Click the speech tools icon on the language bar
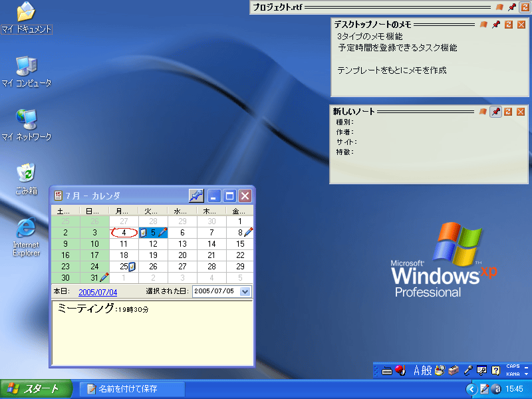532x399 pixels. click(x=481, y=370)
